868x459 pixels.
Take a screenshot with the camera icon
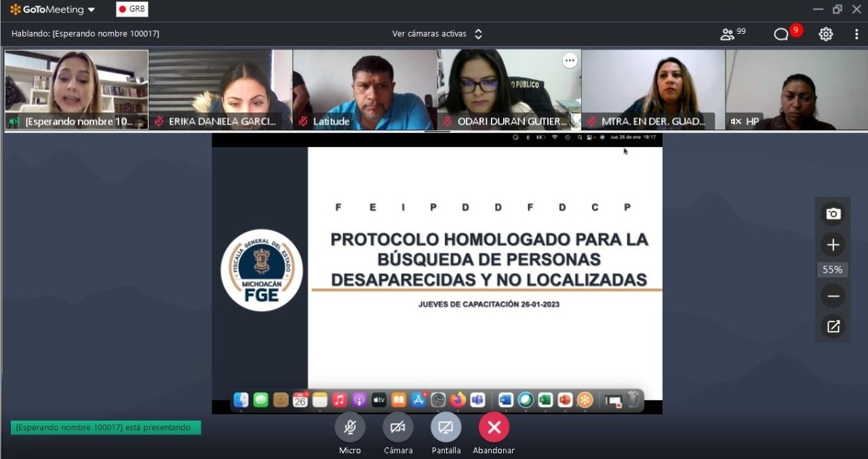coord(833,214)
